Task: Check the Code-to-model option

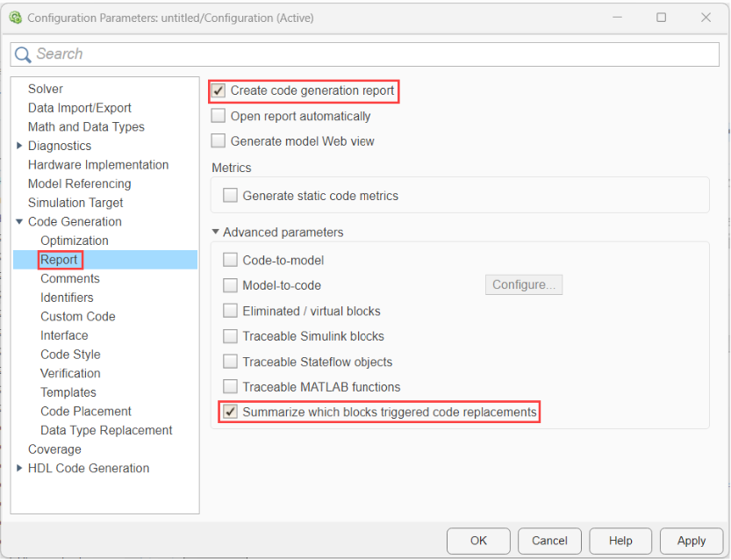Action: pyautogui.click(x=230, y=260)
